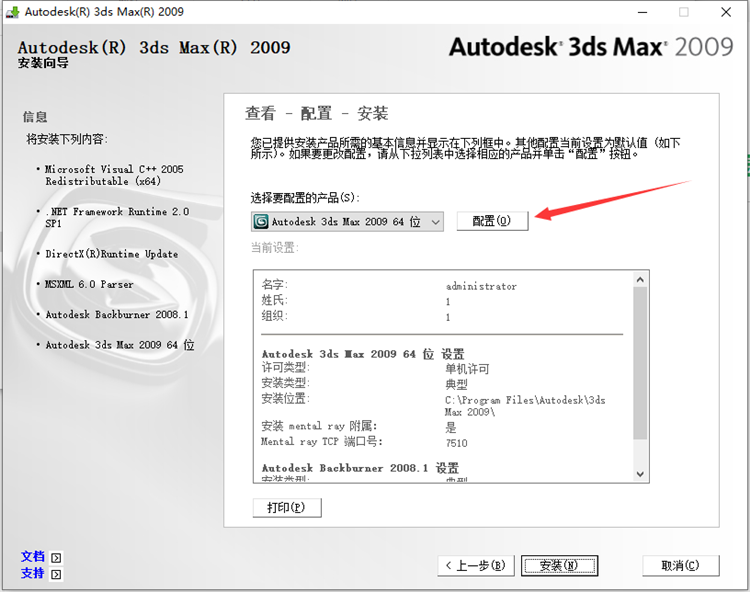This screenshot has height=592, width=750.
Task: Click the 'administrator' name value
Action: tap(481, 286)
